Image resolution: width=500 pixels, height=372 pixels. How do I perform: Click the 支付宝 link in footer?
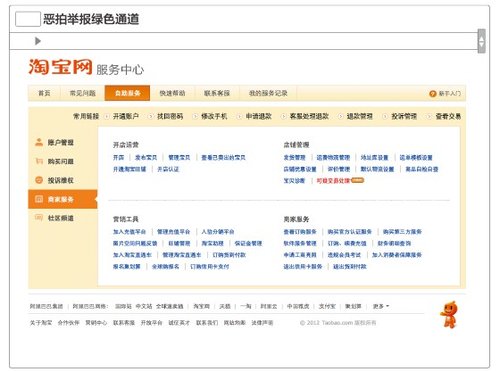327,306
